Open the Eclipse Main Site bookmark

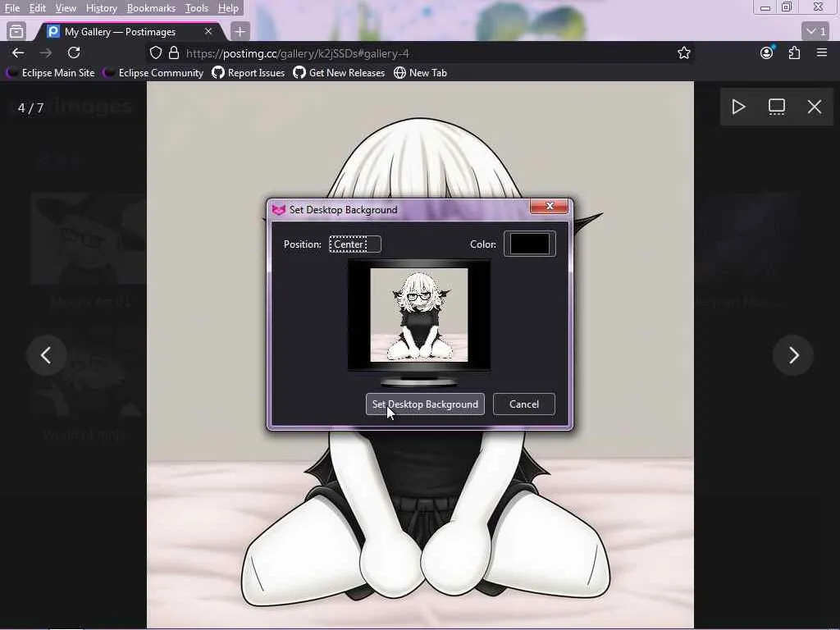click(x=50, y=73)
